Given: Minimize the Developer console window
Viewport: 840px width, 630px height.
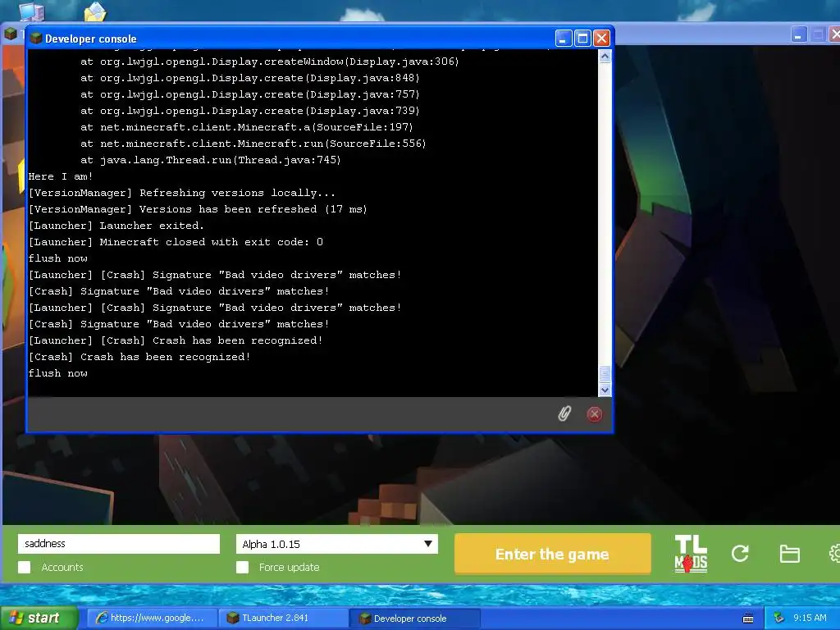Looking at the screenshot, I should [563, 39].
